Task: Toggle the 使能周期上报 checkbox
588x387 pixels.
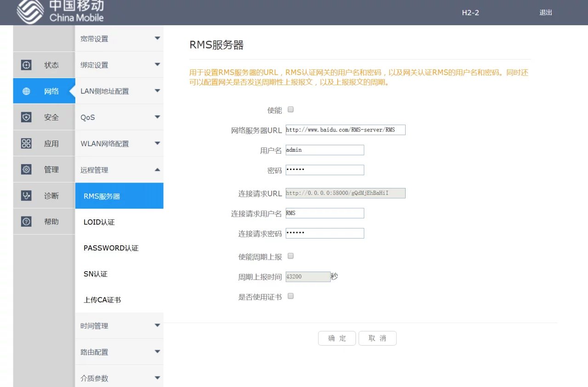Action: 290,256
